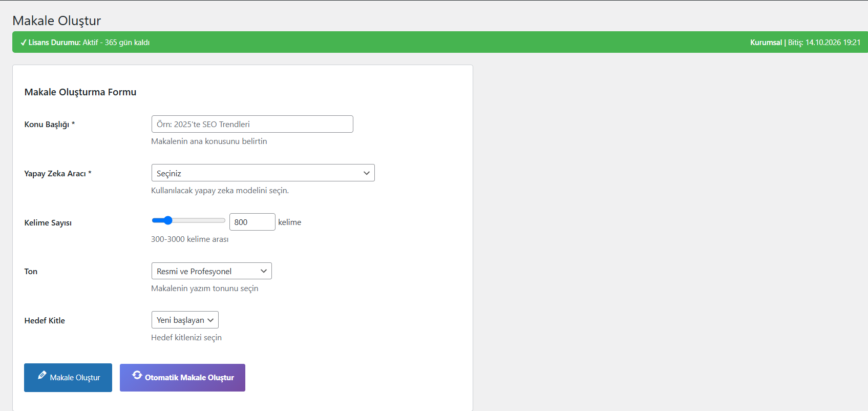
Task: Click the word count box showing 800
Action: (x=252, y=222)
